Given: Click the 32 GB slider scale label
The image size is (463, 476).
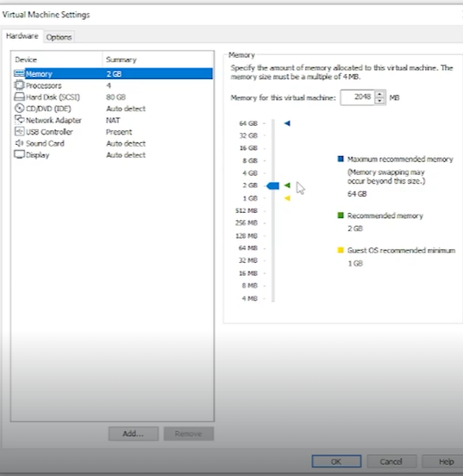Looking at the screenshot, I should 248,135.
